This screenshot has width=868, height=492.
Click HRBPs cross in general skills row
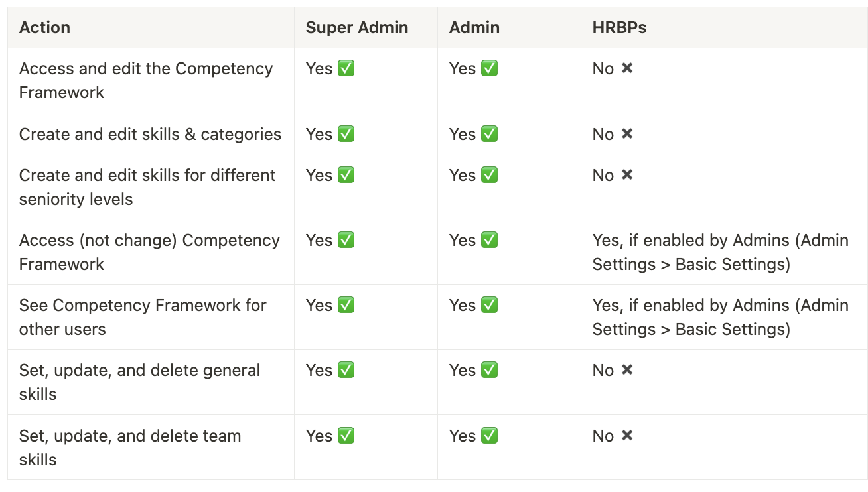coord(627,370)
